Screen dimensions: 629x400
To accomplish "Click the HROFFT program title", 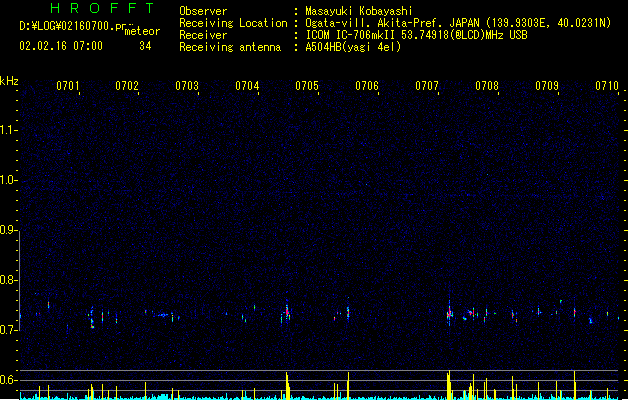I will [102, 8].
